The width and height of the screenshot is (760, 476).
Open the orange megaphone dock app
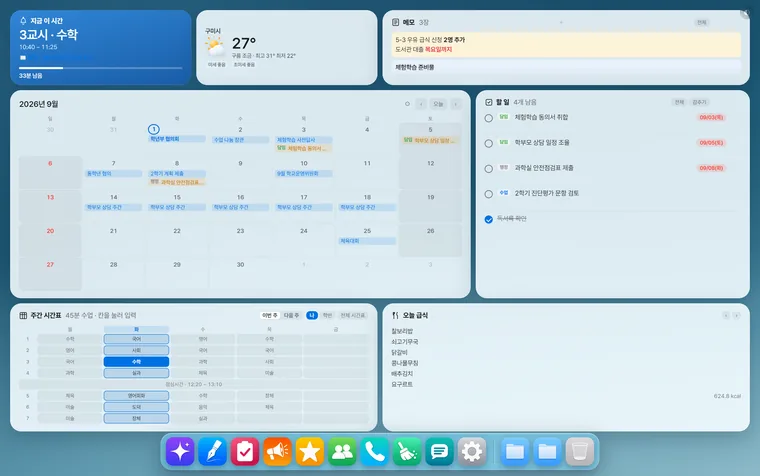pos(277,452)
